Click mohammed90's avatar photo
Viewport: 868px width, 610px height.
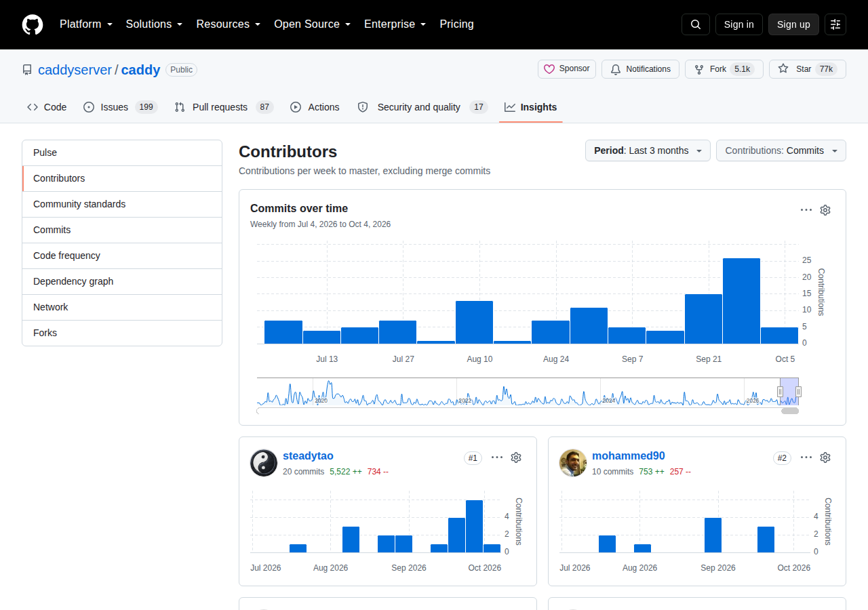pyautogui.click(x=573, y=463)
